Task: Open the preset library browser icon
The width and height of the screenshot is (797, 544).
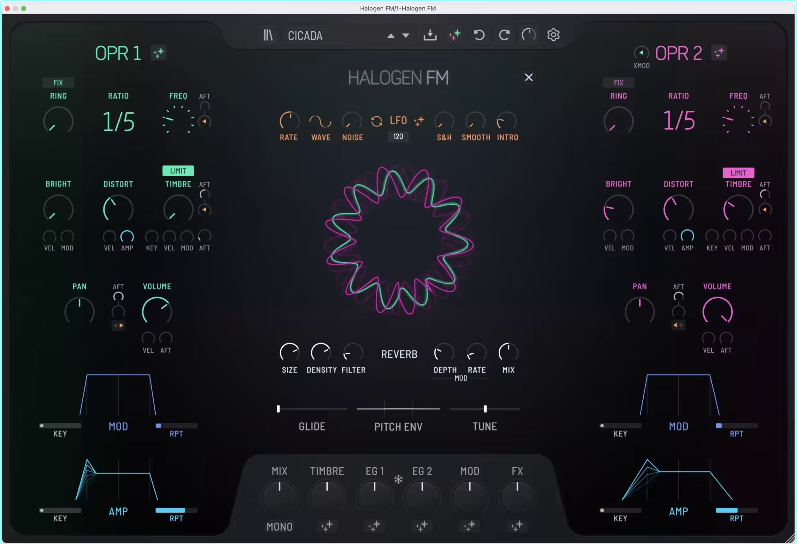Action: click(x=268, y=35)
